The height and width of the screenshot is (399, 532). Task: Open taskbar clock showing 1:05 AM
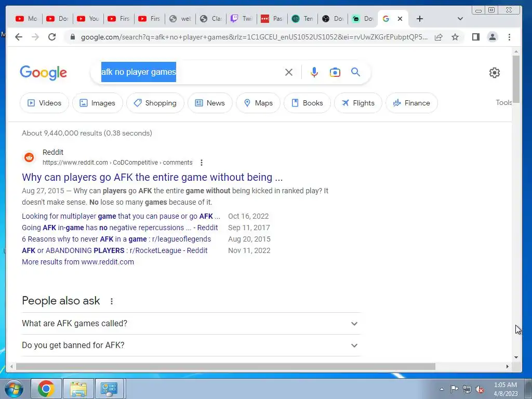(x=506, y=389)
